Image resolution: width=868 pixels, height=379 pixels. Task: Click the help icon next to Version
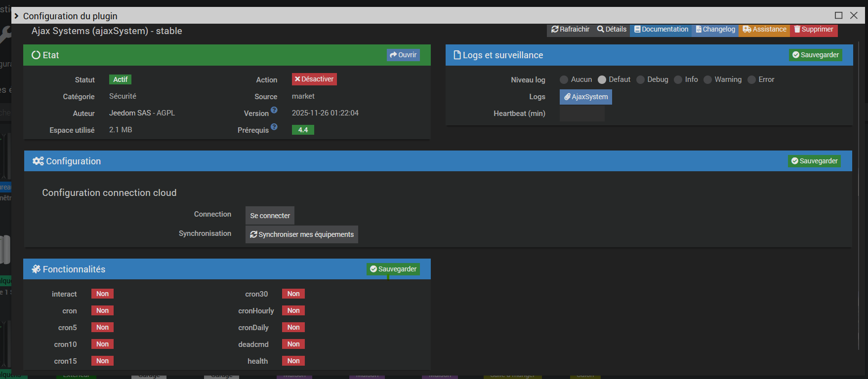(274, 110)
